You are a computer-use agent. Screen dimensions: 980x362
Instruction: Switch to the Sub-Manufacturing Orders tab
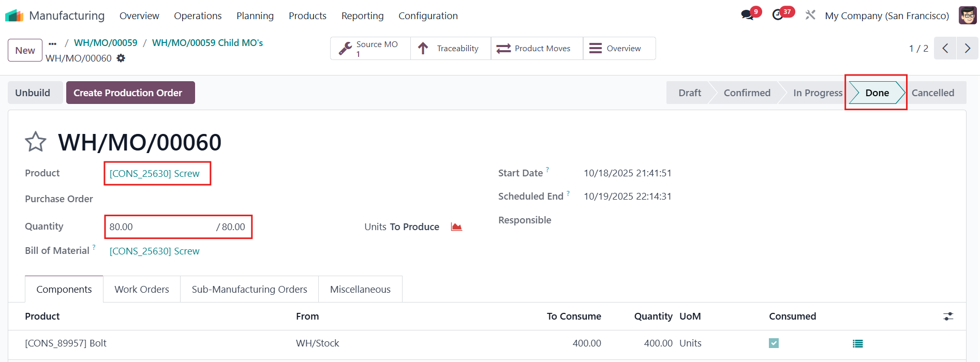tap(249, 289)
